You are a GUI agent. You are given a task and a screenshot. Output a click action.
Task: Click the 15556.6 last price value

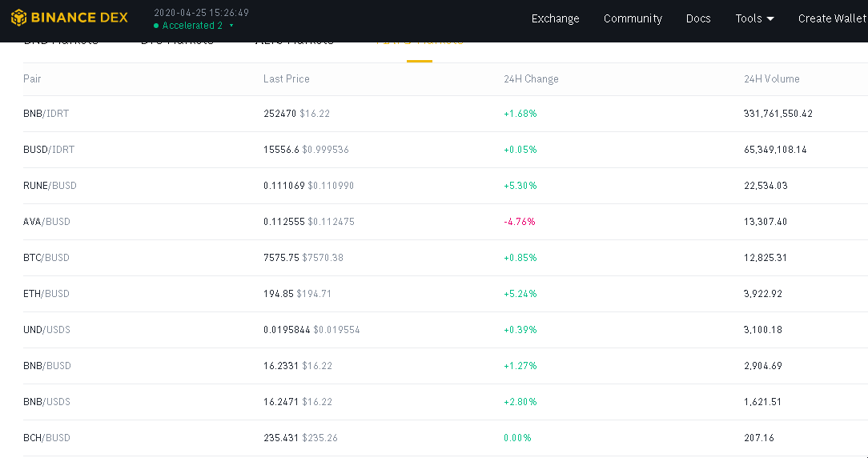(x=281, y=150)
